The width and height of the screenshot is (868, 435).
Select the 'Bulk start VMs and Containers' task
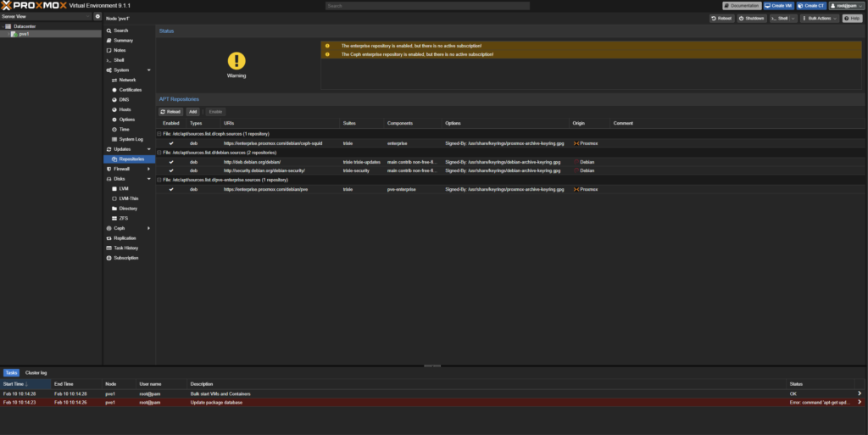pyautogui.click(x=433, y=394)
